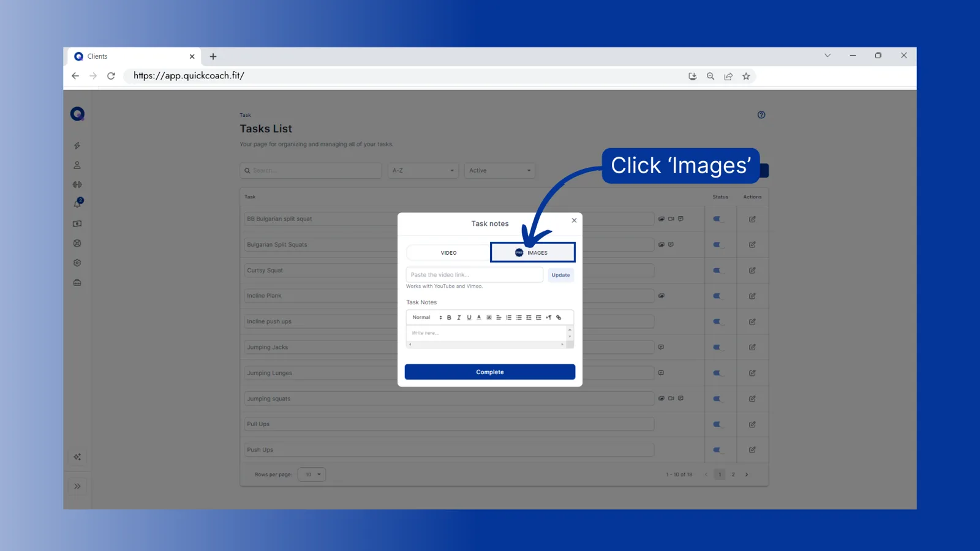980x551 pixels.
Task: Toggle status for Jumping Lunges
Action: [x=717, y=373]
